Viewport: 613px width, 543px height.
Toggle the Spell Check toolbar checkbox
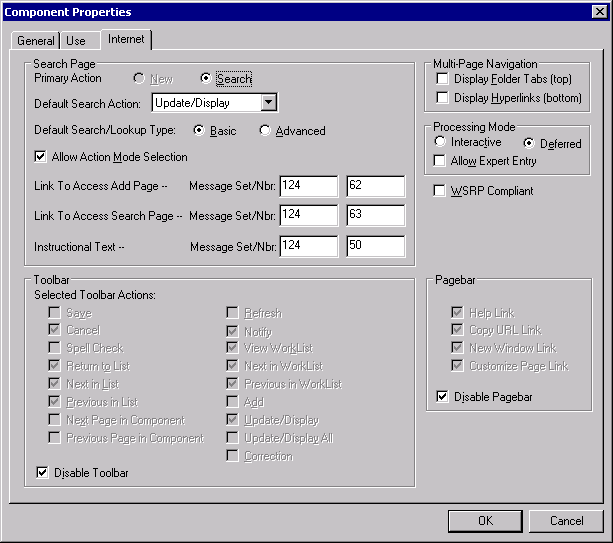coord(54,348)
